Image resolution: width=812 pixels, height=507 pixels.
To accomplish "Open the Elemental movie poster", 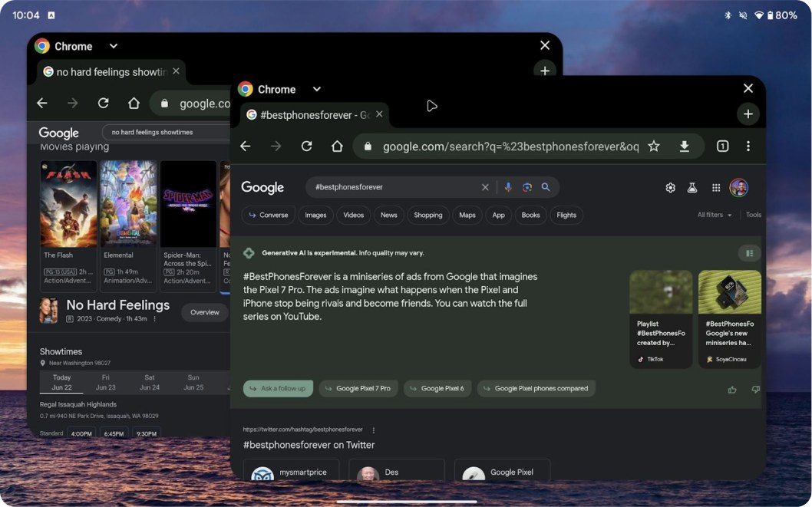I will coord(128,204).
